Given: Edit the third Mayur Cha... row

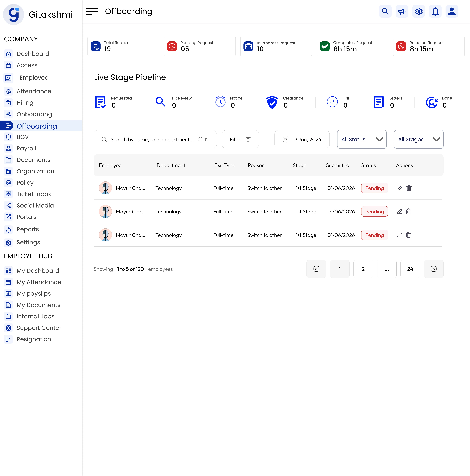Looking at the screenshot, I should point(399,235).
